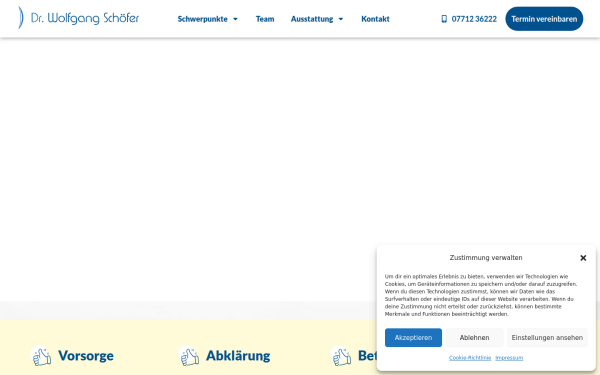Screen dimensions: 600x375
Task: Click the Dr. Wolfgang Schöfer logo
Action: (x=78, y=18)
